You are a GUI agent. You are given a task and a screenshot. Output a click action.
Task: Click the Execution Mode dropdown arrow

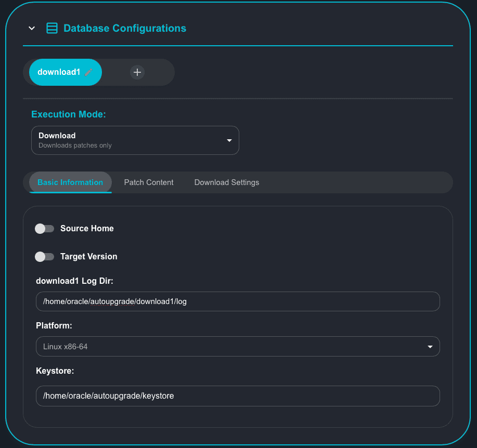[229, 140]
